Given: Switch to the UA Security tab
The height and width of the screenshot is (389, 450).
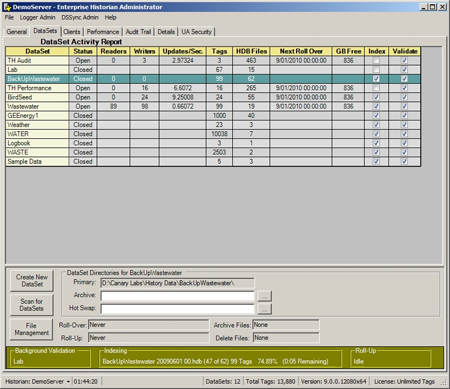Looking at the screenshot, I should (x=197, y=32).
